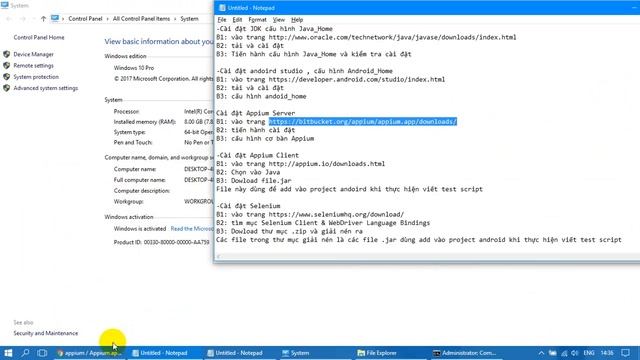This screenshot has width=640, height=360.
Task: Click the System window title icon
Action: point(4,5)
